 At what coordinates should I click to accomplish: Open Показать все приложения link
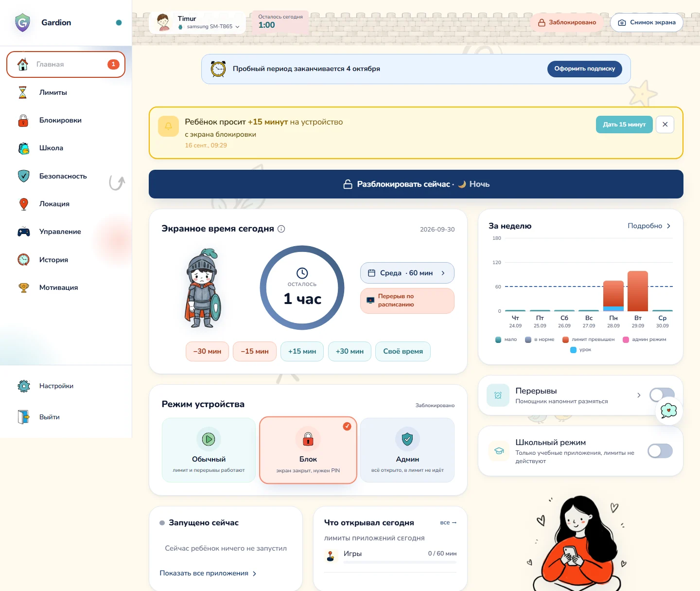pyautogui.click(x=208, y=573)
